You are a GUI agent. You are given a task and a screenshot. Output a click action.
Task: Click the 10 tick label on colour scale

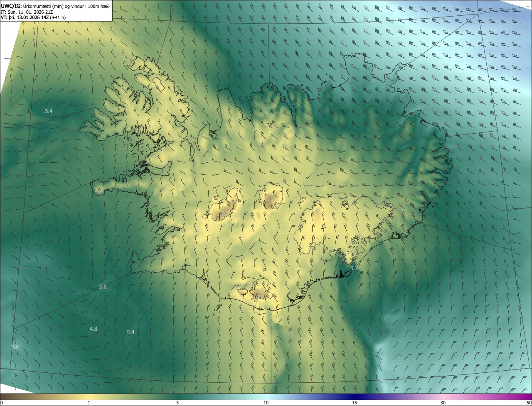click(266, 403)
